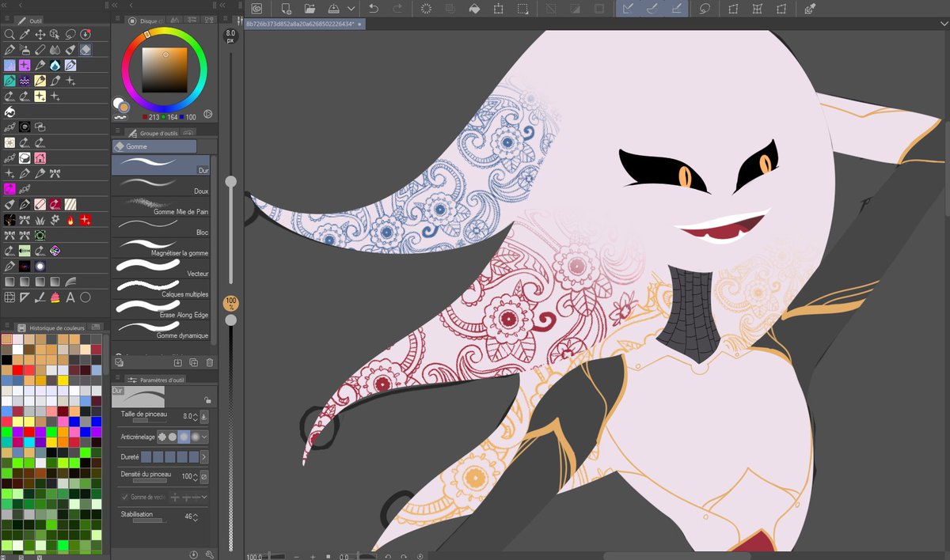Select the Move layer tool

40,34
